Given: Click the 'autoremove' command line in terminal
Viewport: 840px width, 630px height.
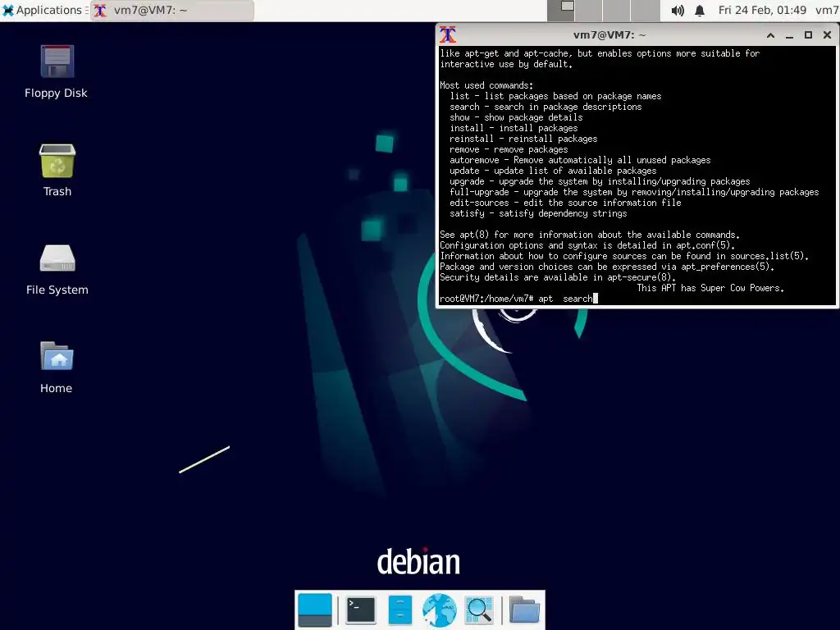Looking at the screenshot, I should tap(580, 160).
